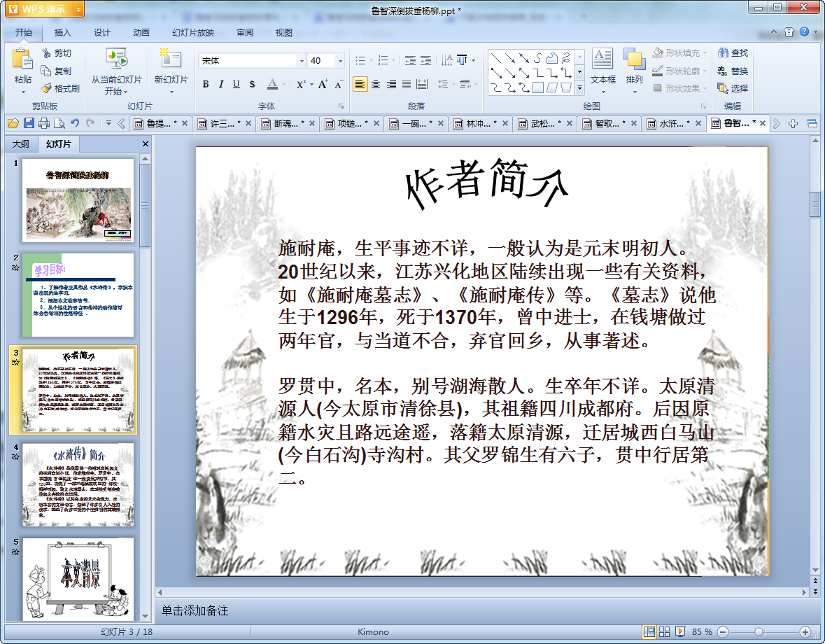This screenshot has width=825, height=644.
Task: Open the Find (查找) tool
Action: pos(733,53)
